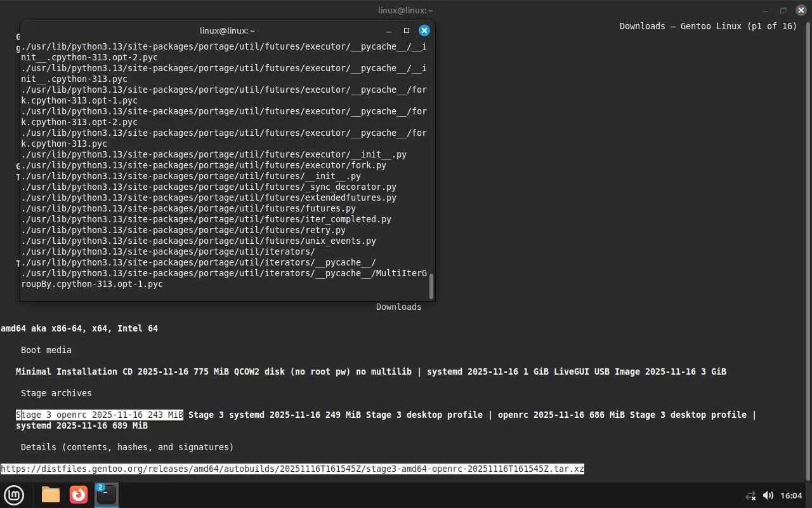Close the background terminal window
812x508 pixels.
(x=801, y=10)
